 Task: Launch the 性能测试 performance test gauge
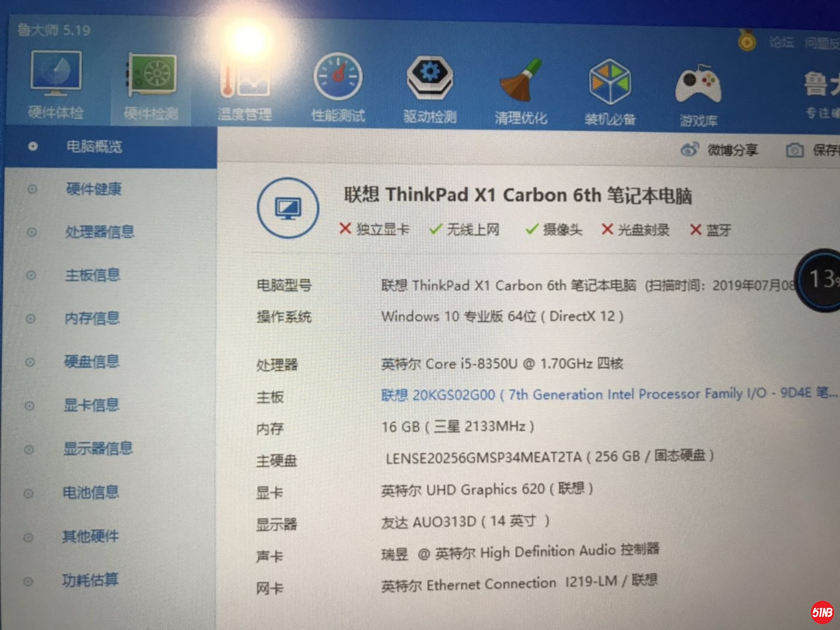(338, 89)
